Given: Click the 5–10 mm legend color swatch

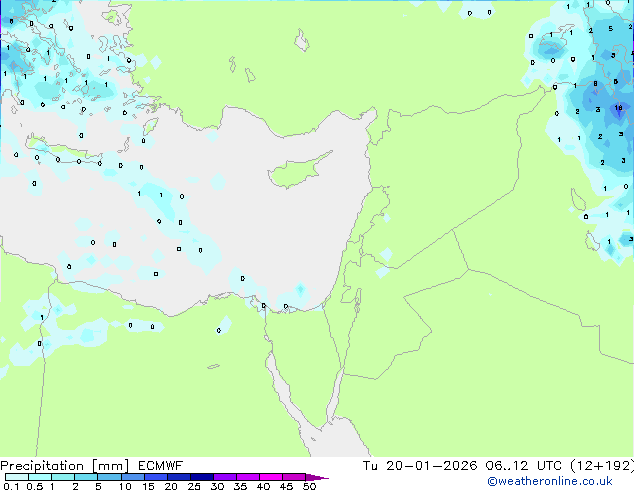Looking at the screenshot, I should click(x=109, y=477).
